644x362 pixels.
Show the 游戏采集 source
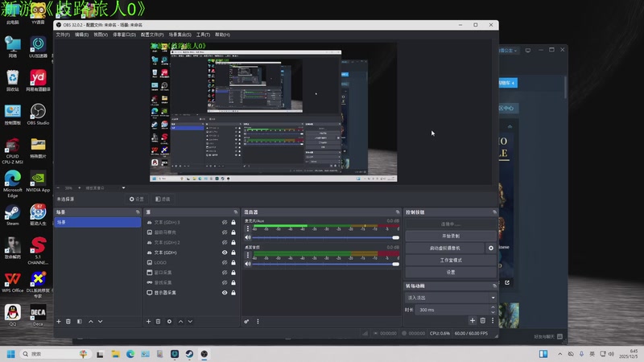(225, 283)
